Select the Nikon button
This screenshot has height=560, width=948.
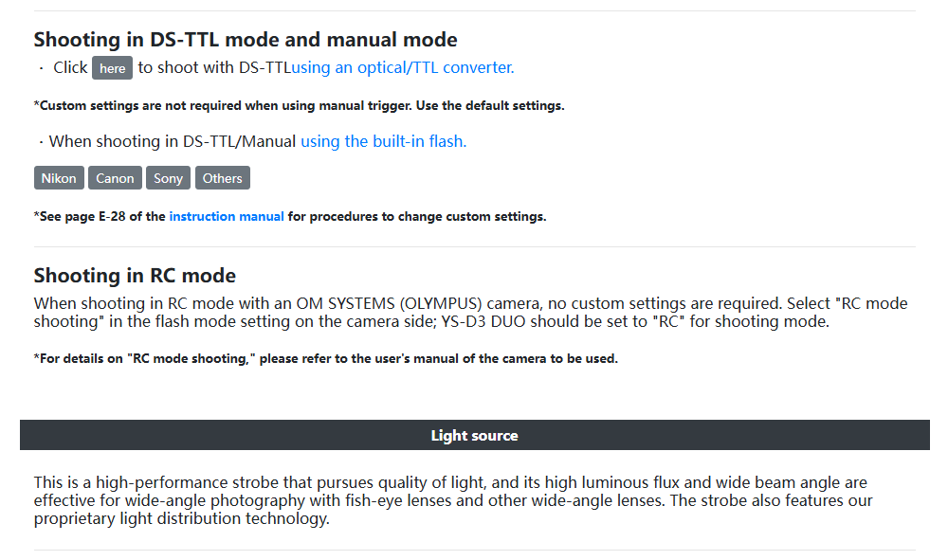pos(59,178)
